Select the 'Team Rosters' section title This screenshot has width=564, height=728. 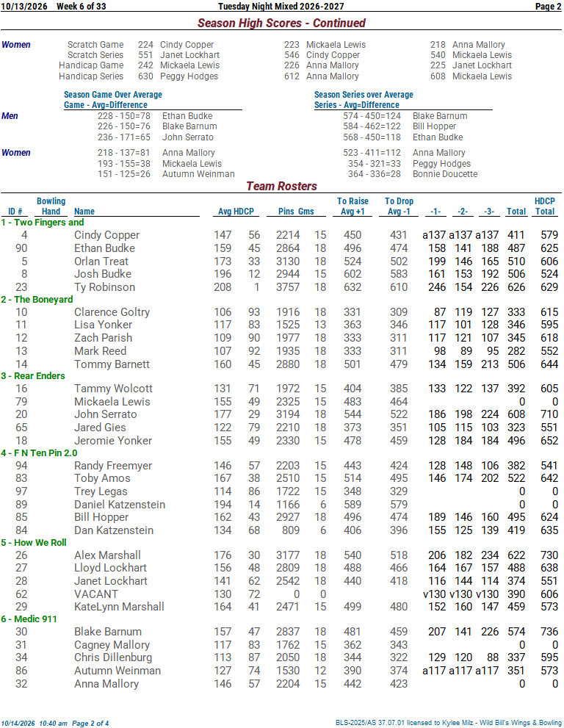tap(281, 186)
